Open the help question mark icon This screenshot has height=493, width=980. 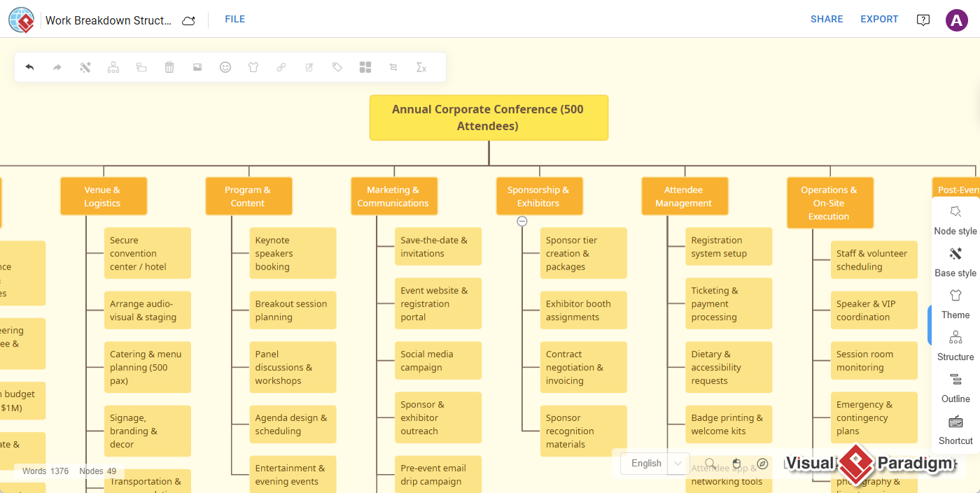923,20
